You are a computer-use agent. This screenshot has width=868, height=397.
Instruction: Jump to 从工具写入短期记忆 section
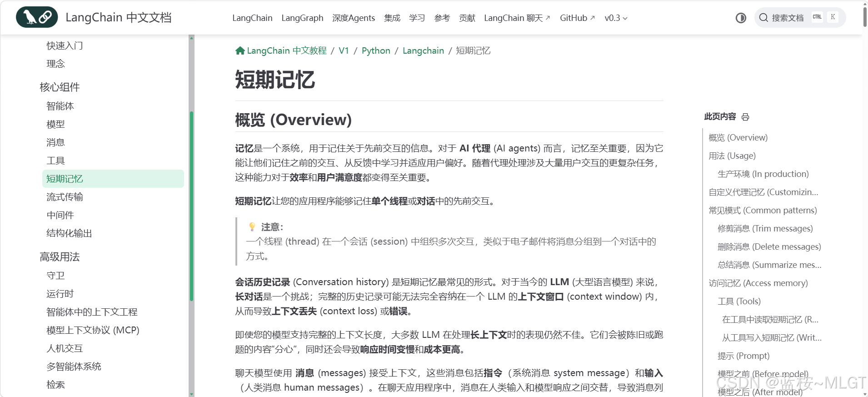pyautogui.click(x=772, y=337)
